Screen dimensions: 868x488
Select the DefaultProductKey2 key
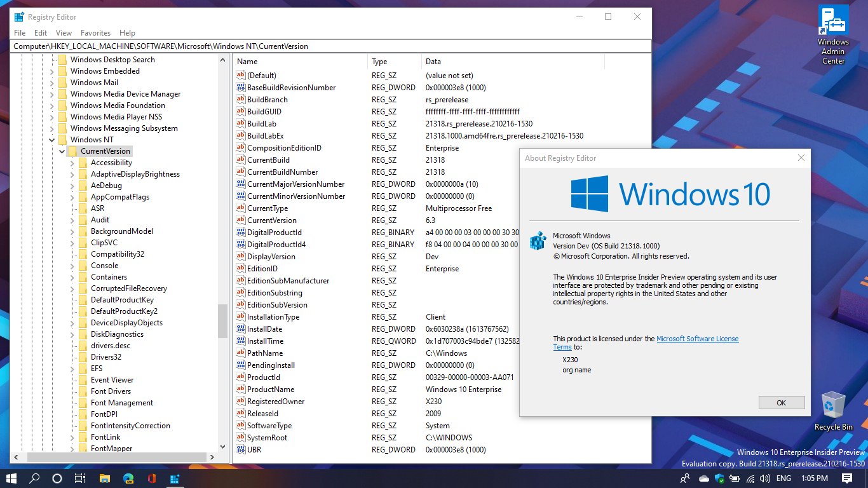point(124,311)
